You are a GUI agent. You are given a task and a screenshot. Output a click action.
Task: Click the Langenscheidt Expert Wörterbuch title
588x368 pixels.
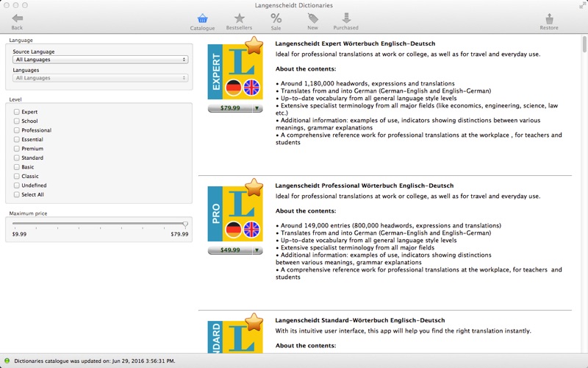click(x=355, y=43)
